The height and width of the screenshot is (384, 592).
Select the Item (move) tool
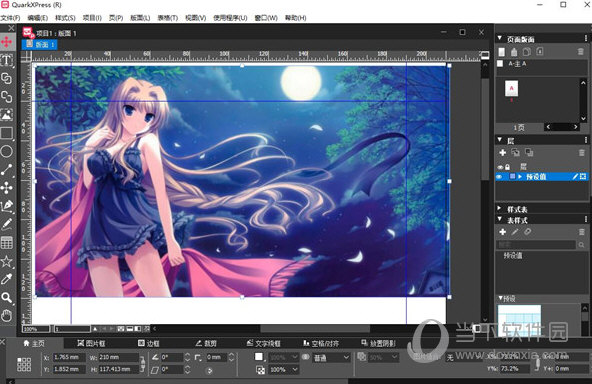(x=7, y=42)
